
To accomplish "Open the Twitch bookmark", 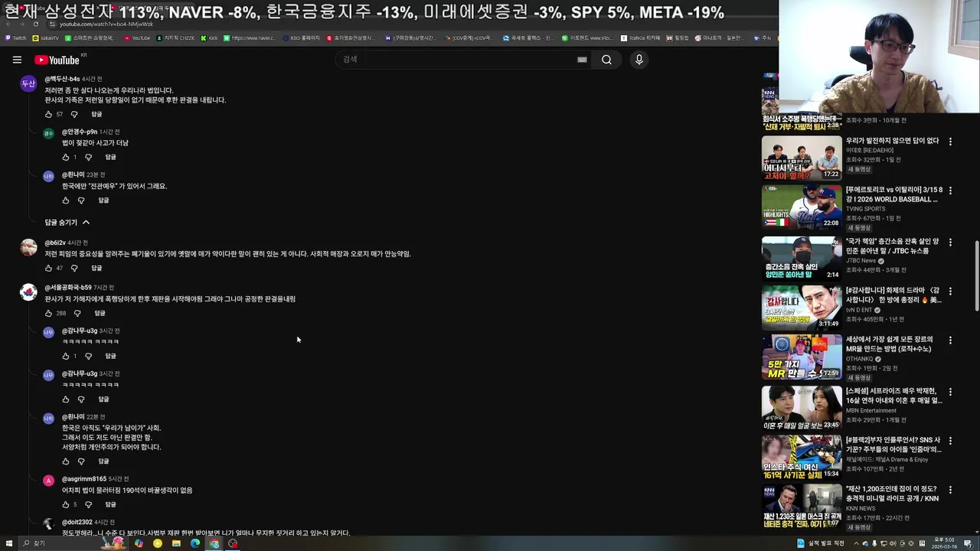I will [15, 37].
